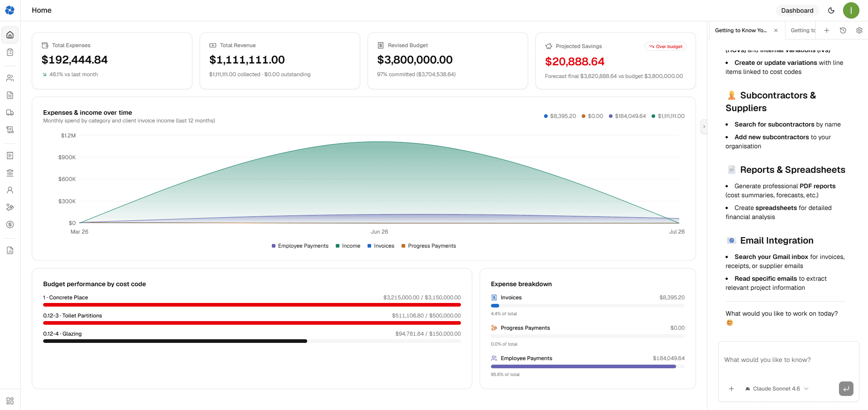Click the $8,395.20 blue legend value

pos(560,116)
